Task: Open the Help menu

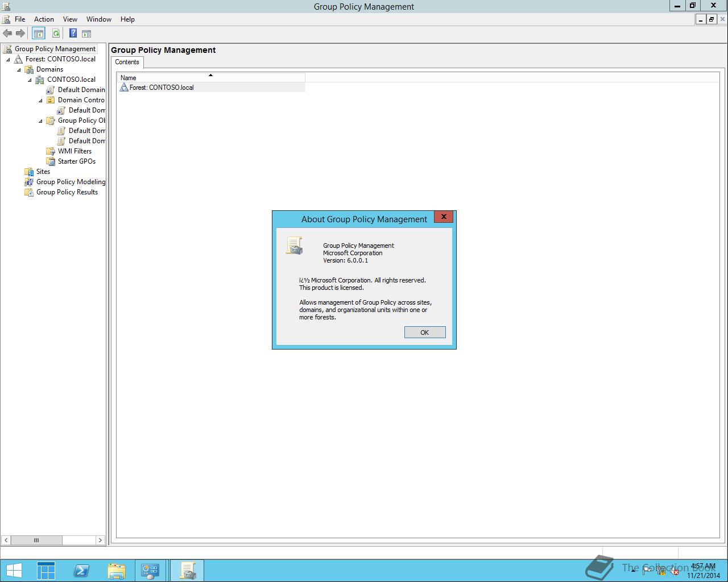Action: [127, 19]
